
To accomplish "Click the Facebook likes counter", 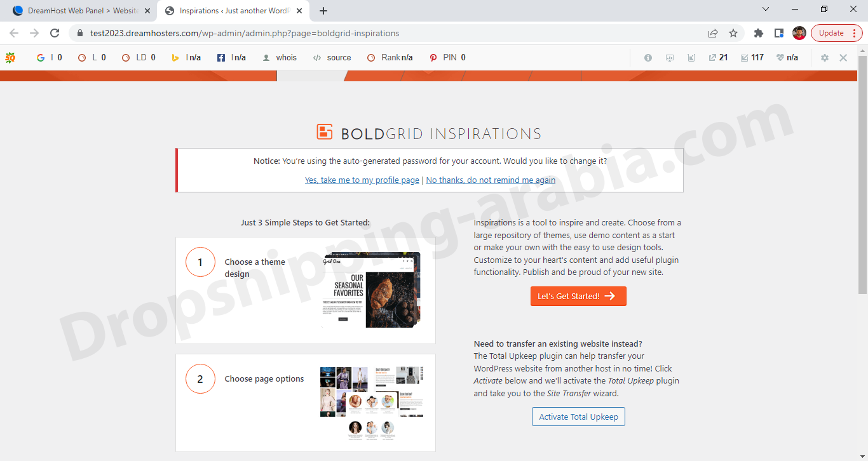I will [231, 58].
